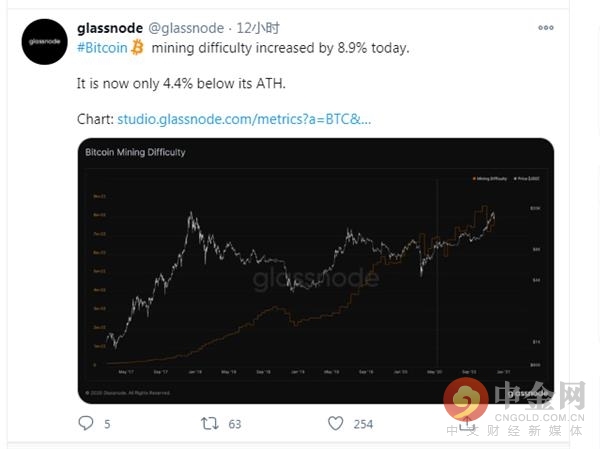Toggle the Price legend entry in chart
The width and height of the screenshot is (600, 449).
pos(527,179)
